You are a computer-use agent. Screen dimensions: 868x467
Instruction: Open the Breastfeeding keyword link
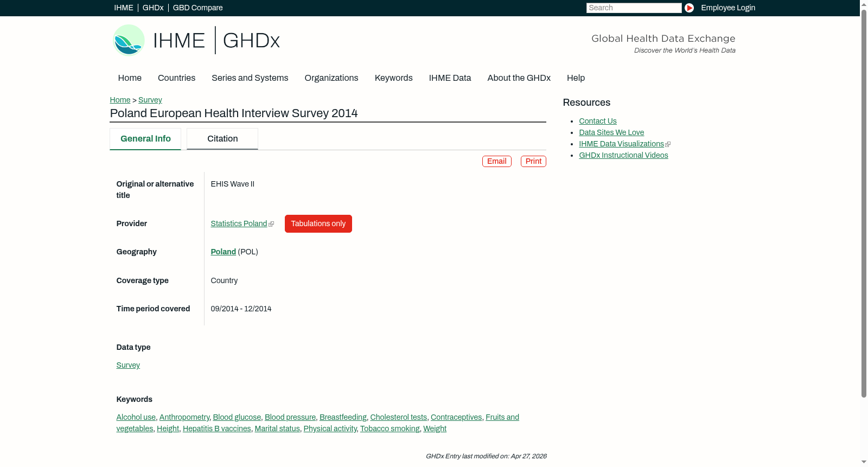click(x=343, y=418)
